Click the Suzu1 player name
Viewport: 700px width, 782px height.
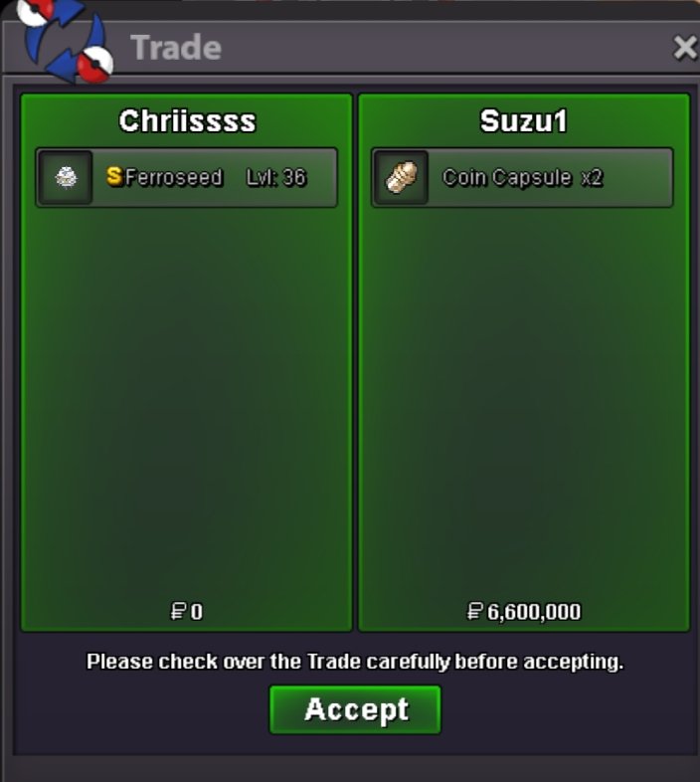523,121
